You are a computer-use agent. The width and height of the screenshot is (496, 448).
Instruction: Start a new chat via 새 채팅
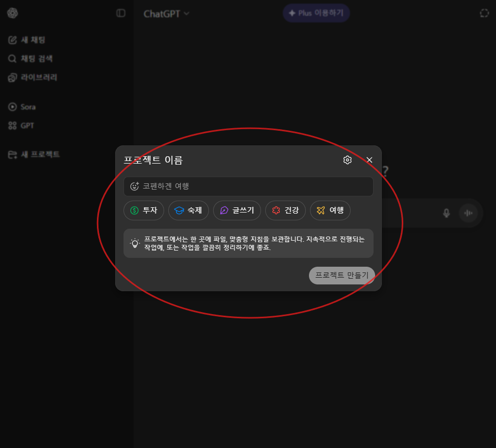pyautogui.click(x=33, y=40)
